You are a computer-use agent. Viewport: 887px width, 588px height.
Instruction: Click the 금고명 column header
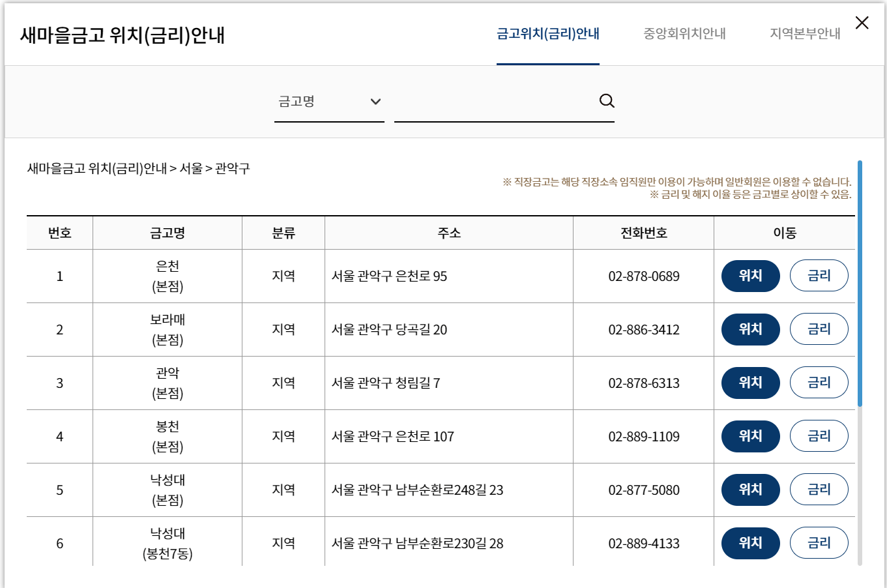pyautogui.click(x=167, y=233)
